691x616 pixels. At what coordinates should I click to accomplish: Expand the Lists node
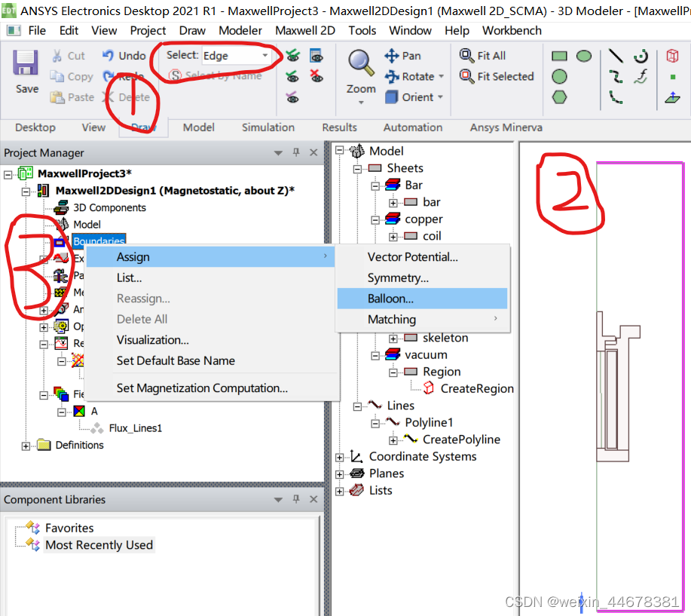click(x=339, y=491)
